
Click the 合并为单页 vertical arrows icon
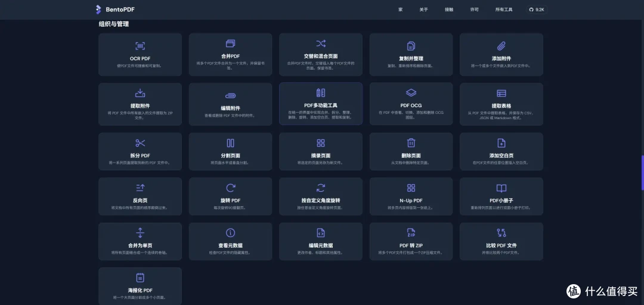140,233
